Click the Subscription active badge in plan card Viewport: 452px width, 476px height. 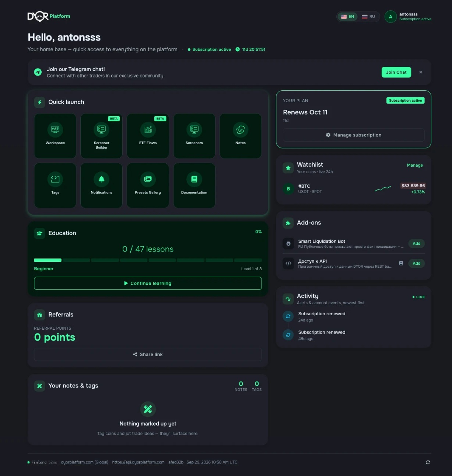[x=405, y=101]
